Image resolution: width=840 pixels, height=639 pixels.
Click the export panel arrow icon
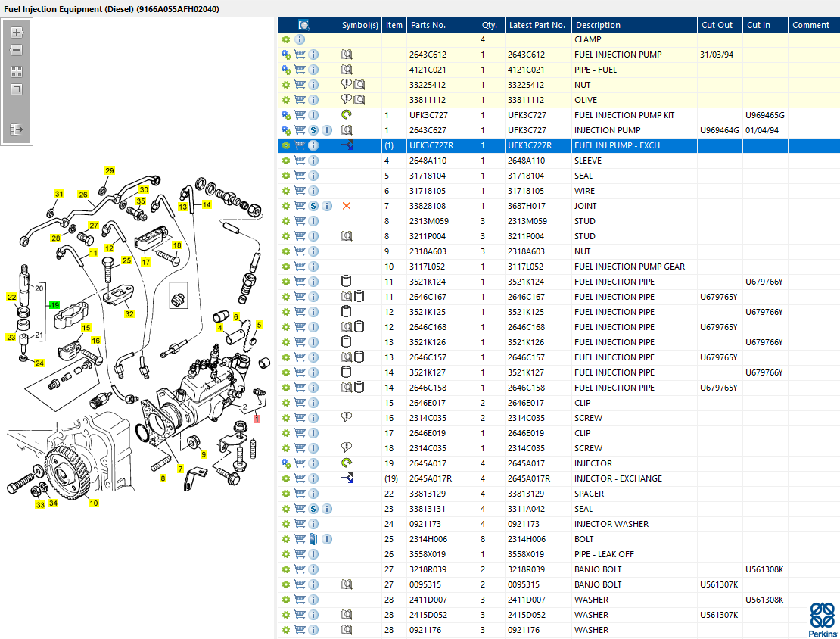click(x=17, y=129)
